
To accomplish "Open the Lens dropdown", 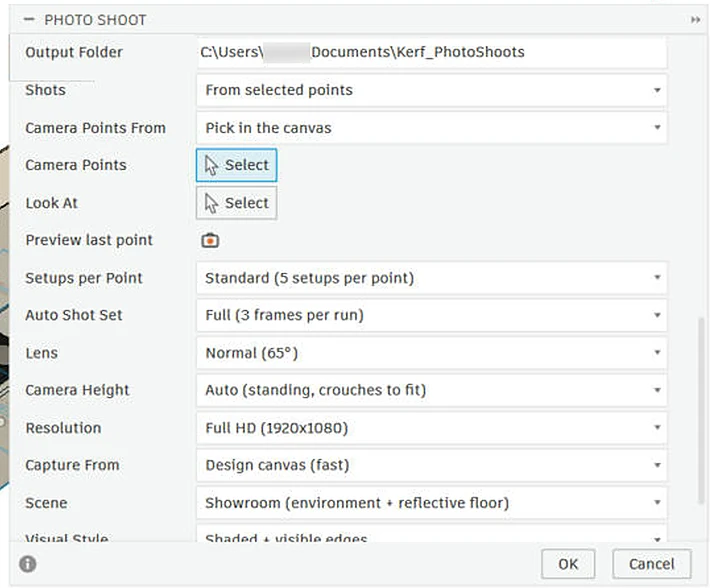I will tap(432, 353).
